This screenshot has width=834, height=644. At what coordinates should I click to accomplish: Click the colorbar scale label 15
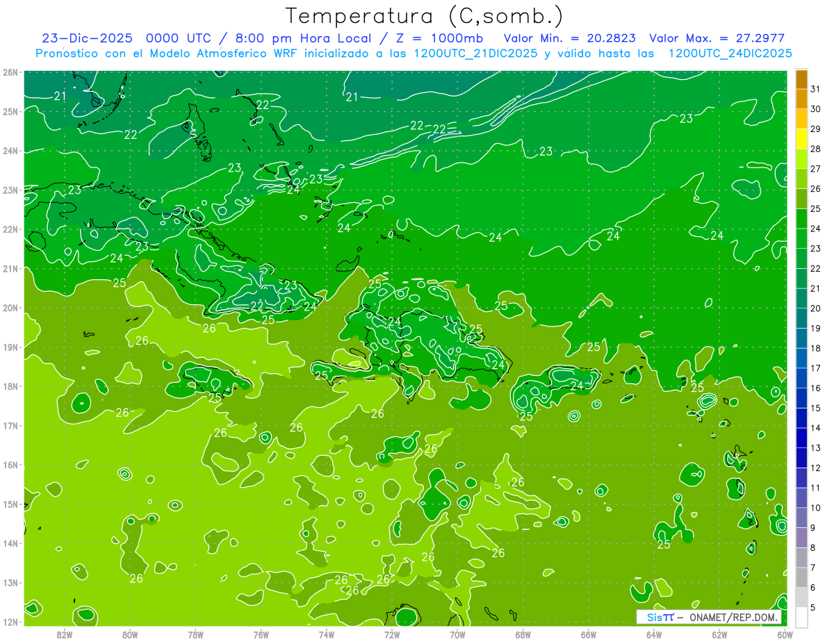pyautogui.click(x=816, y=408)
